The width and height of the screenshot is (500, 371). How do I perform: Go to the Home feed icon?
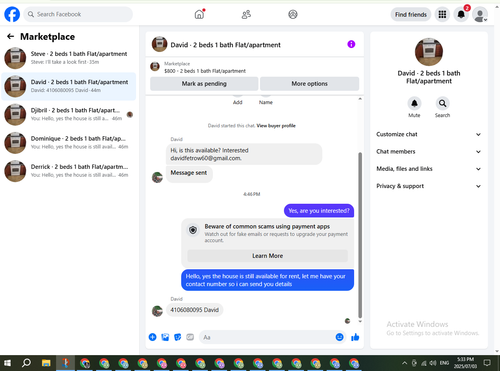pos(199,14)
